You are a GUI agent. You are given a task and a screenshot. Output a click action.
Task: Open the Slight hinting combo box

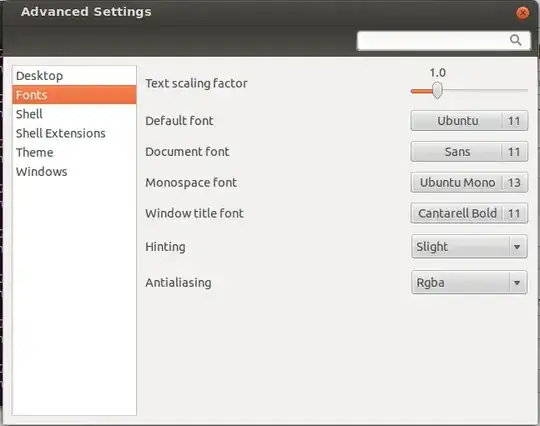(469, 247)
